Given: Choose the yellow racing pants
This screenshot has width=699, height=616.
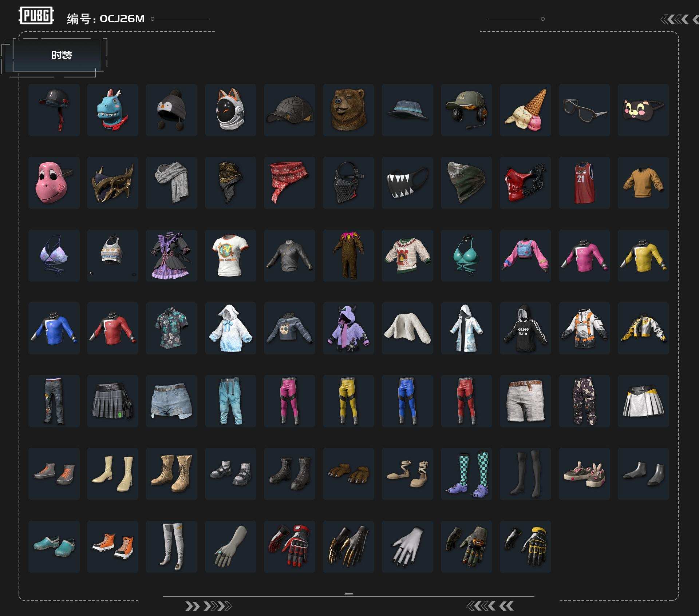Looking at the screenshot, I should [x=348, y=401].
